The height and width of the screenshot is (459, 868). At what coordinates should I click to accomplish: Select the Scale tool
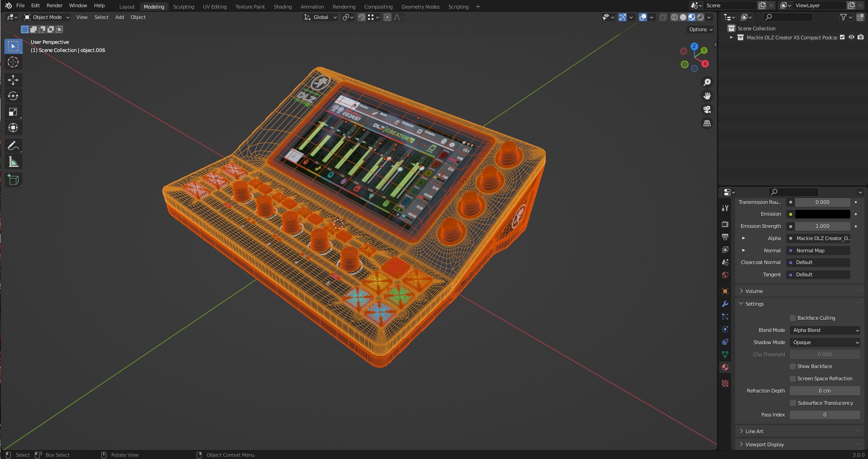[13, 112]
